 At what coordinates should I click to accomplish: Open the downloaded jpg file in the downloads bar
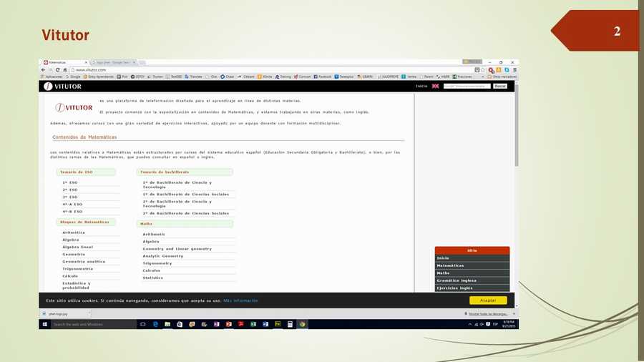pyautogui.click(x=63, y=313)
